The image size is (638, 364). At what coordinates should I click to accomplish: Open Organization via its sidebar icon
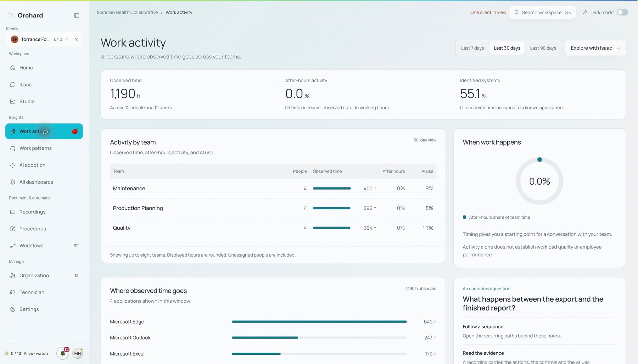click(13, 276)
